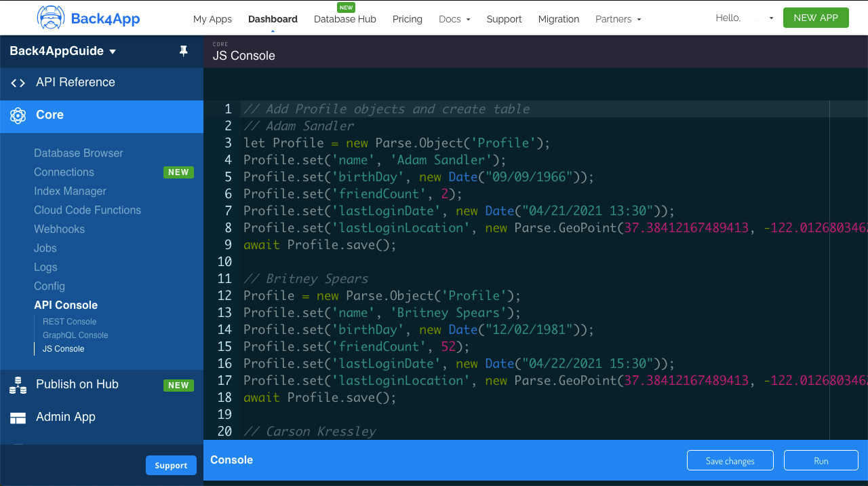Viewport: 868px width, 486px height.
Task: Expand the Back4AppGuide app dropdown
Action: point(63,51)
